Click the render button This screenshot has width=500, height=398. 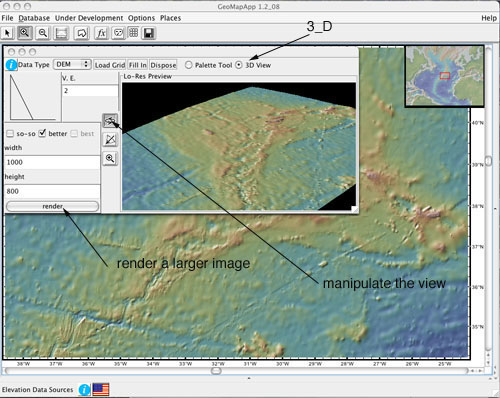point(52,206)
